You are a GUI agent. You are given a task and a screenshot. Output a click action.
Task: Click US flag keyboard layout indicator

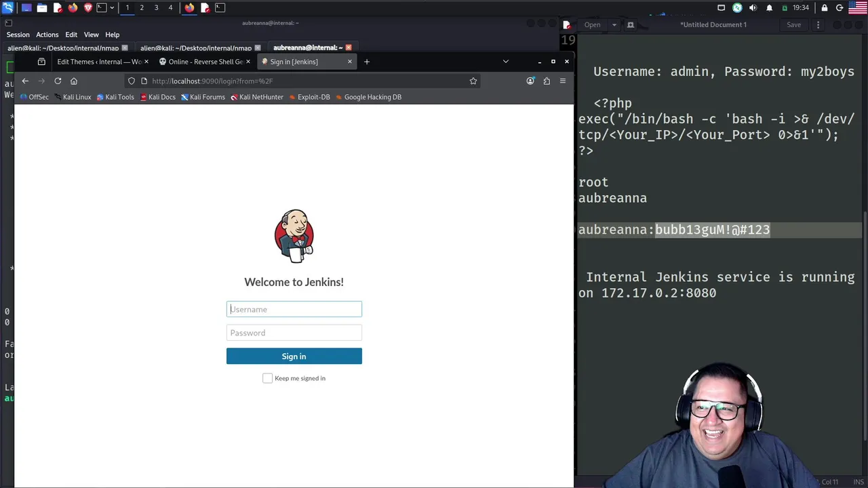tap(858, 7)
